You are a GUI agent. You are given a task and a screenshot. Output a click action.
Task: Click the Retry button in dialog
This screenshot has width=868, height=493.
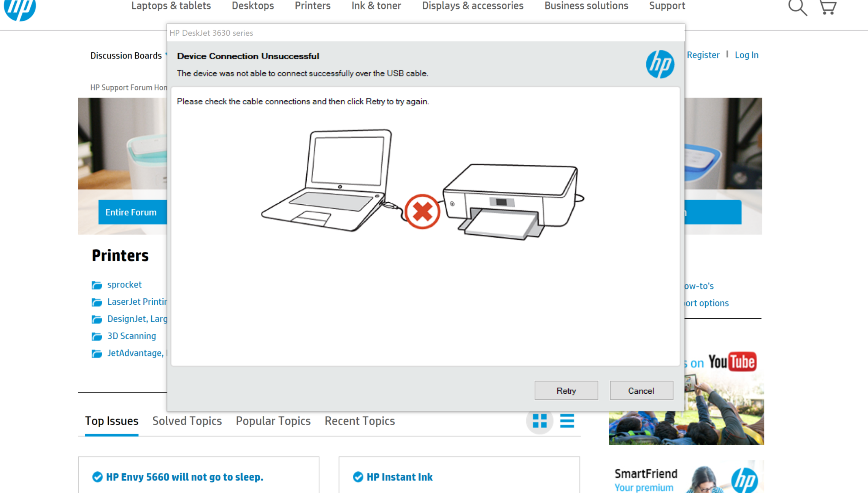tap(567, 390)
